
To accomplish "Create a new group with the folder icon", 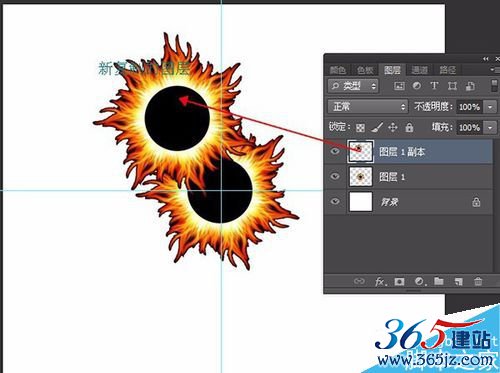I will (439, 281).
